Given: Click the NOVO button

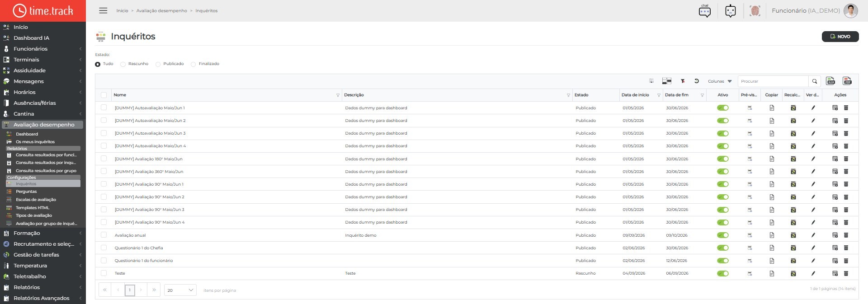Looking at the screenshot, I should [x=840, y=37].
